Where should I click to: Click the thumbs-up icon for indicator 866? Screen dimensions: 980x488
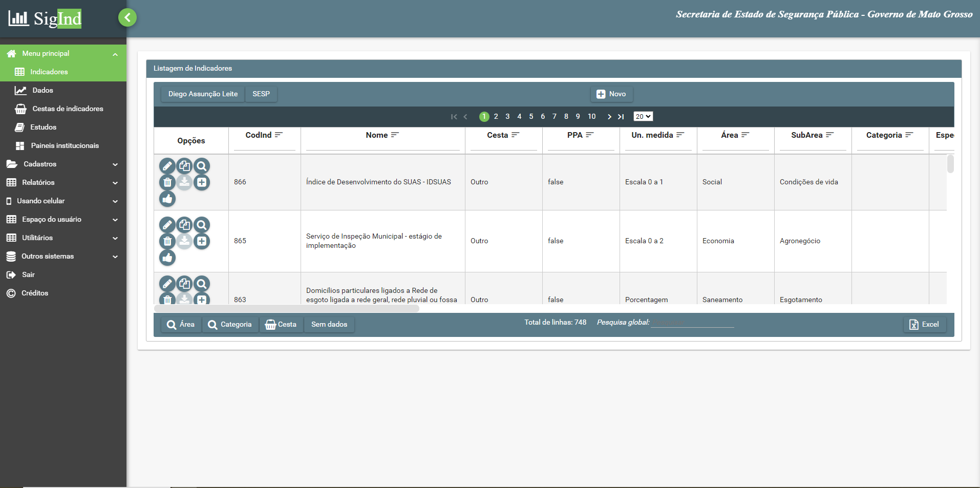click(167, 199)
